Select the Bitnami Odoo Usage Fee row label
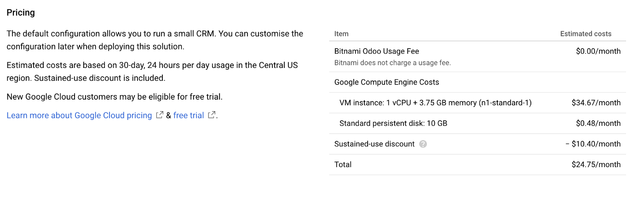The width and height of the screenshot is (644, 197). (377, 51)
